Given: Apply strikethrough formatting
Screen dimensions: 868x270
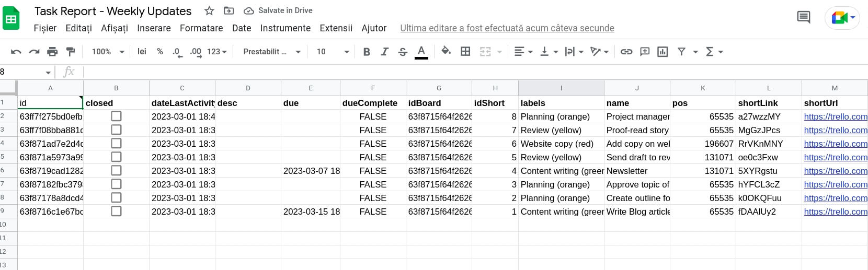Looking at the screenshot, I should tap(403, 52).
